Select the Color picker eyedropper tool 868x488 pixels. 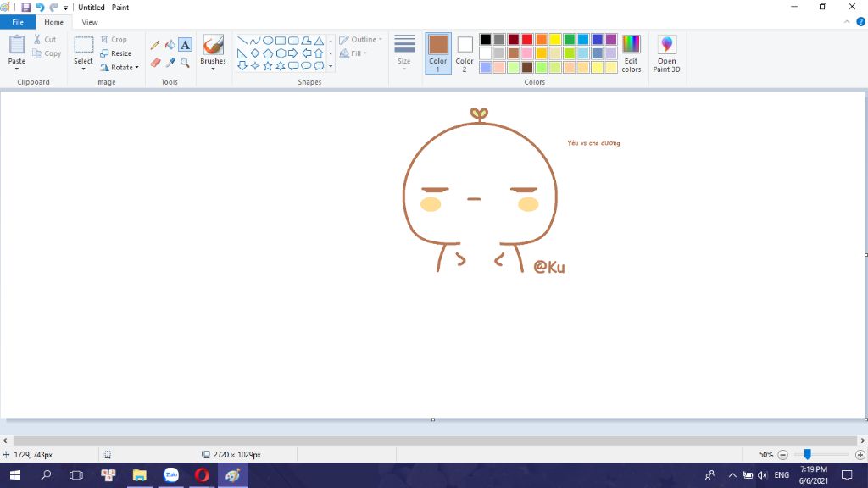[170, 63]
